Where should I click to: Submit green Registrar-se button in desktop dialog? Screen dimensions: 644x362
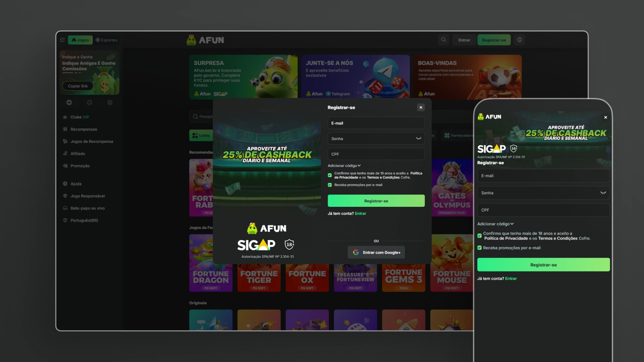[x=376, y=201]
